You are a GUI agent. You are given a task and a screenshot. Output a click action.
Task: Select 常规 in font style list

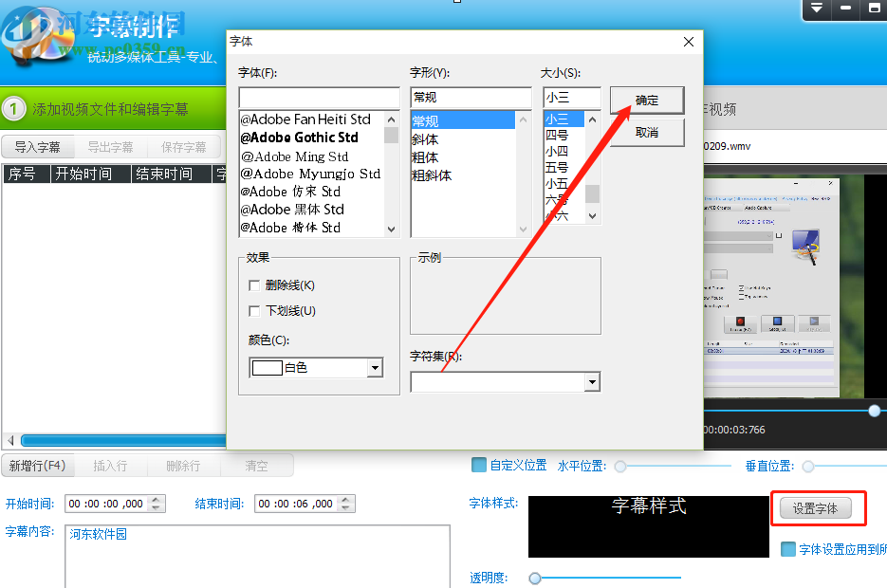click(463, 121)
